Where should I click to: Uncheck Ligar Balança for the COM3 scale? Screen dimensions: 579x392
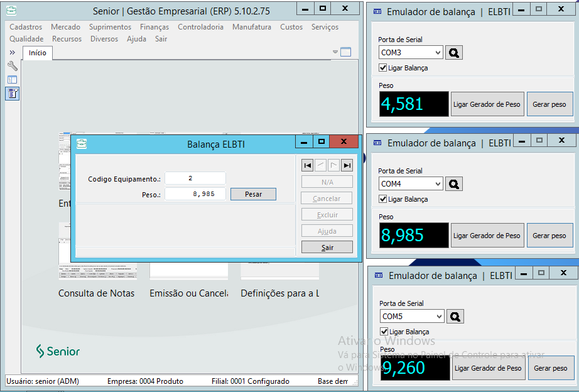point(383,68)
